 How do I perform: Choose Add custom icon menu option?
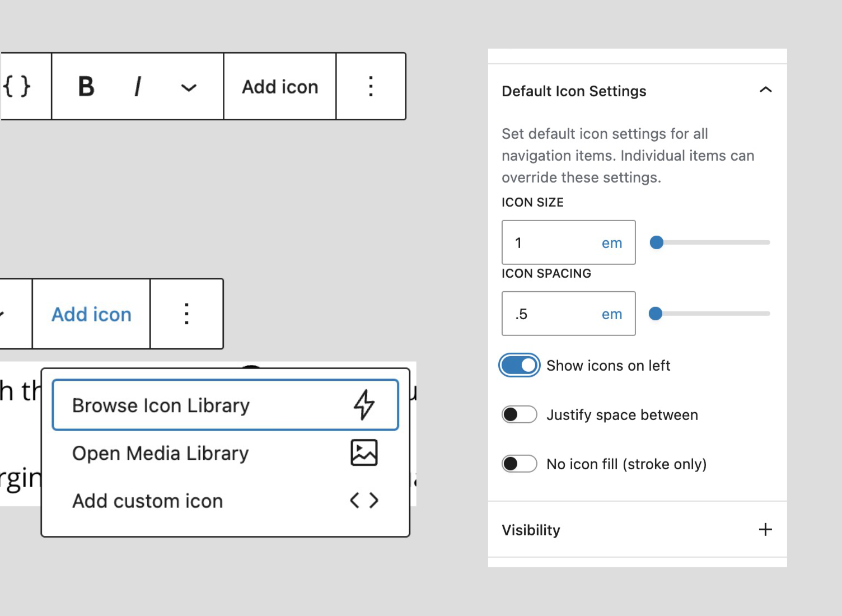coord(148,501)
